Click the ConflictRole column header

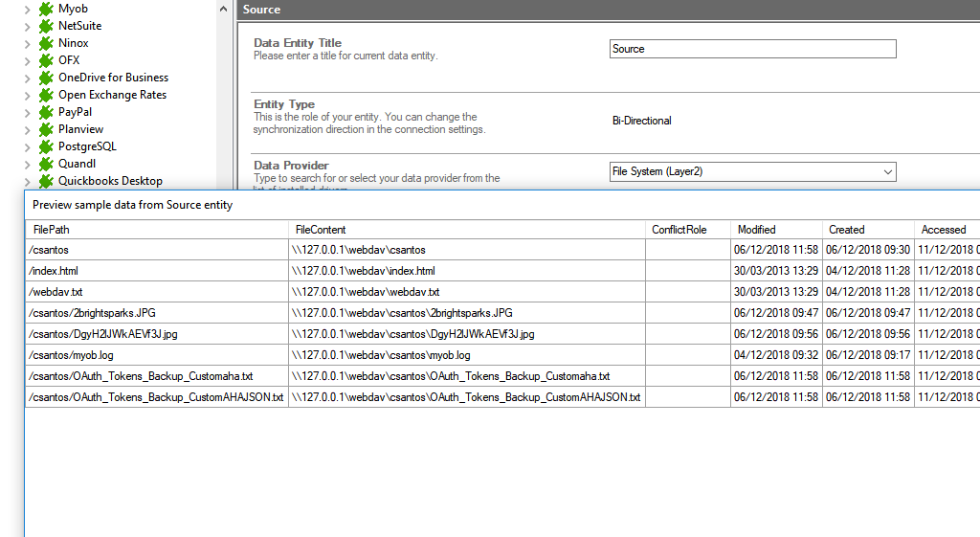pos(687,230)
